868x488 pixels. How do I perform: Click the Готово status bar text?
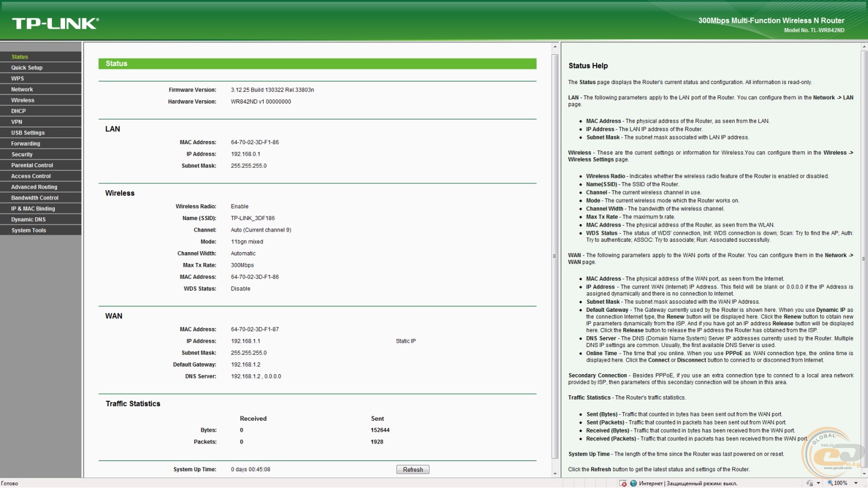(9, 484)
